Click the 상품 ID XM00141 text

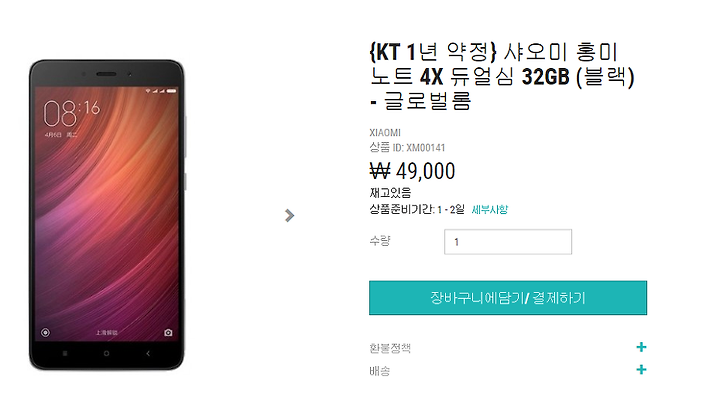pos(407,148)
